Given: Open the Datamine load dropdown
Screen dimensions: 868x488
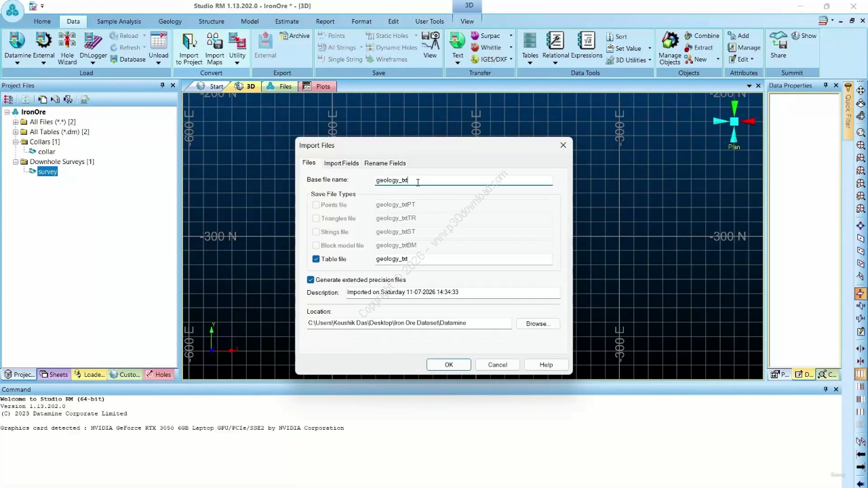Looking at the screenshot, I should 17,63.
